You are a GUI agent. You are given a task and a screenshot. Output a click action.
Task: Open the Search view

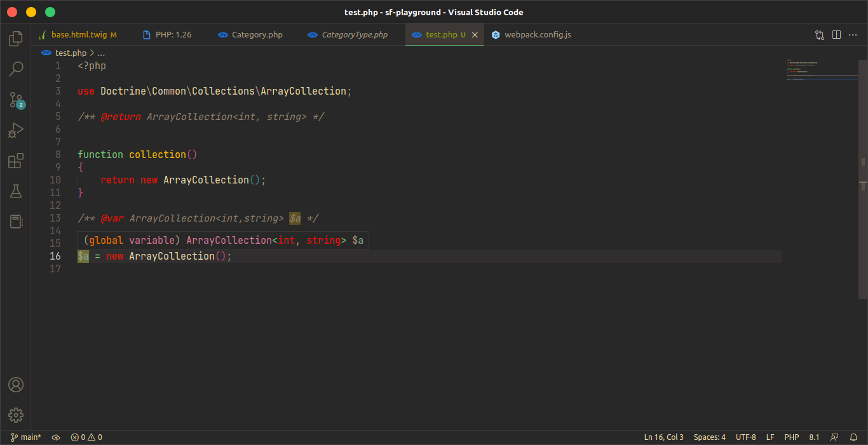16,69
